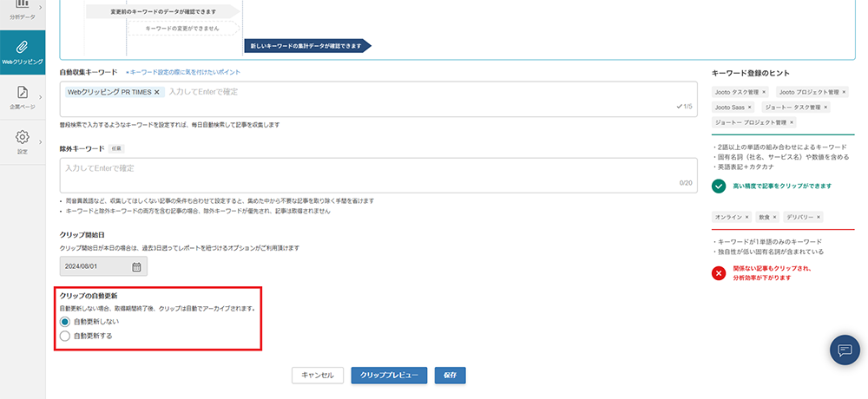Image resolution: width=868 pixels, height=399 pixels.
Task: Select the Webクリッピング paperclip icon
Action: coord(23,46)
